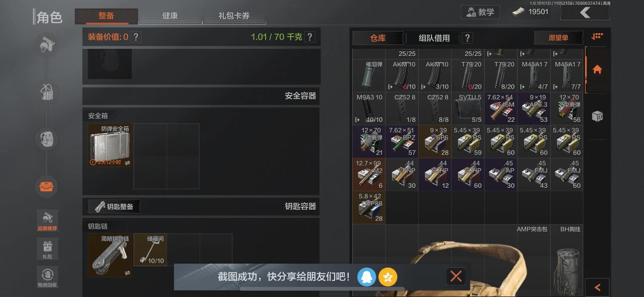Select the orange secure container sidebar icon
This screenshot has width=644, height=297.
tap(46, 187)
